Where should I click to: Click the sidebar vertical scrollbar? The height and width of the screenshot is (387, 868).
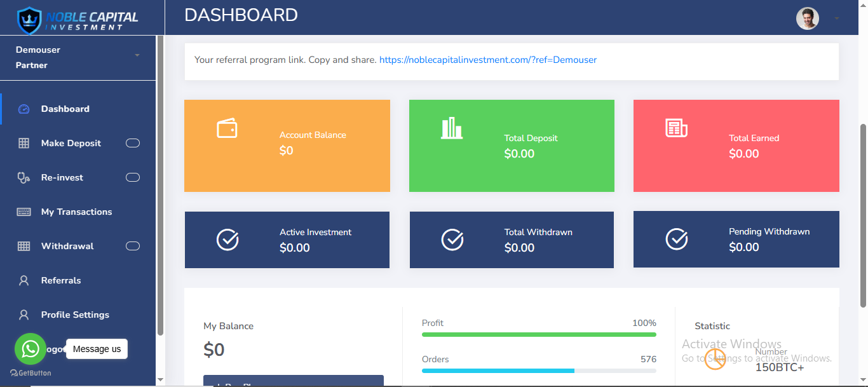(160, 186)
